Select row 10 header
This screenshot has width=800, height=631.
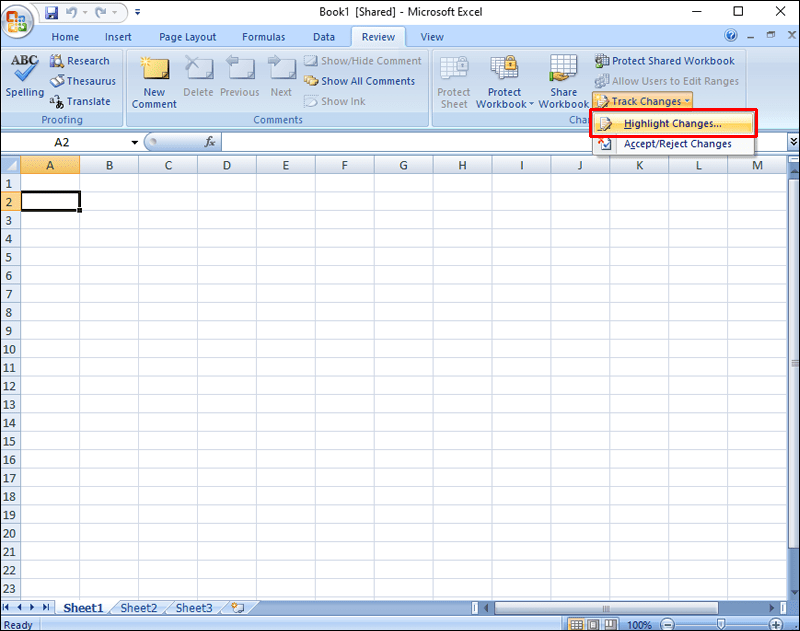tap(10, 349)
